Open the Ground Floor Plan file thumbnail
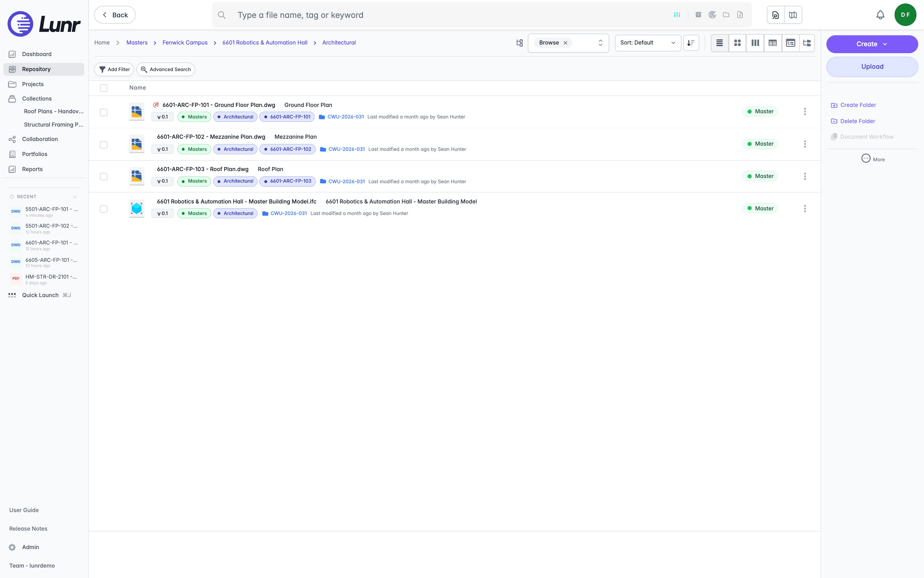This screenshot has width=924, height=578. pyautogui.click(x=137, y=112)
